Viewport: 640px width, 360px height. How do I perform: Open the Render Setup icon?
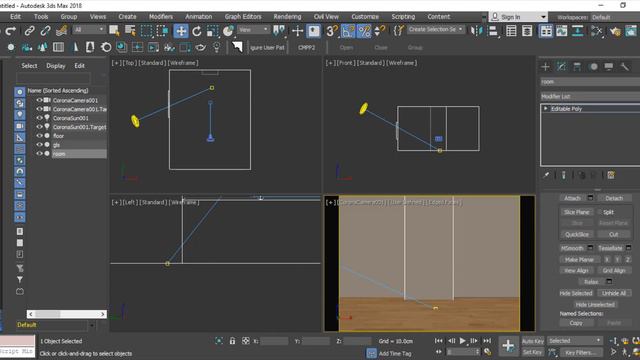pos(615,31)
